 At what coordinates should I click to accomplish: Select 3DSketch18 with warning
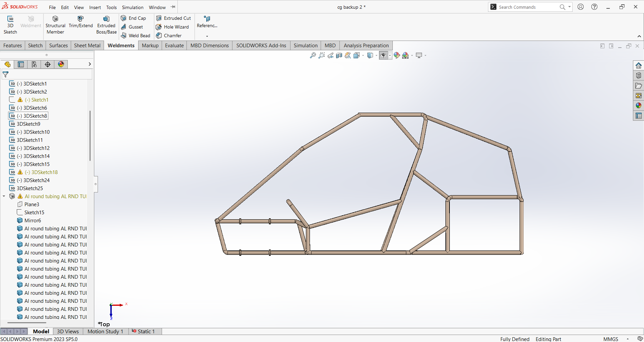click(34, 172)
